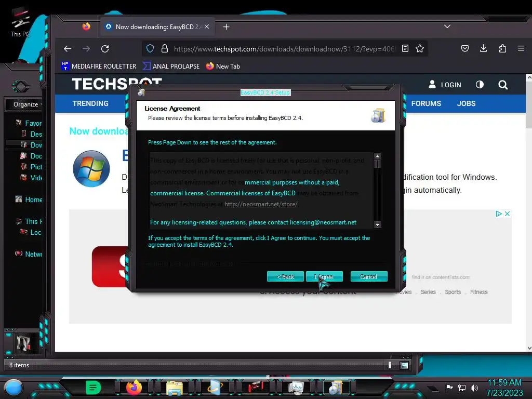This screenshot has height=399, width=532.
Task: Open the JOBS menu on TechSpot
Action: [466, 103]
